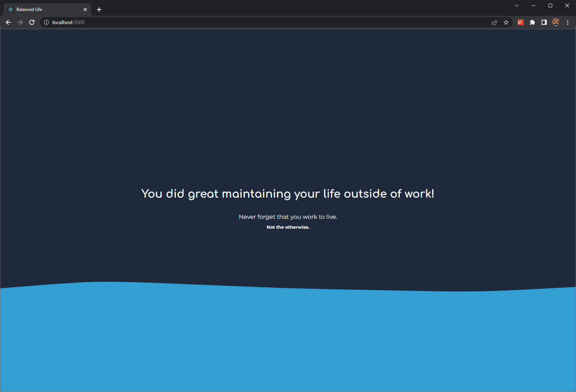This screenshot has height=392, width=576.
Task: Close the browser window
Action: pyautogui.click(x=567, y=5)
